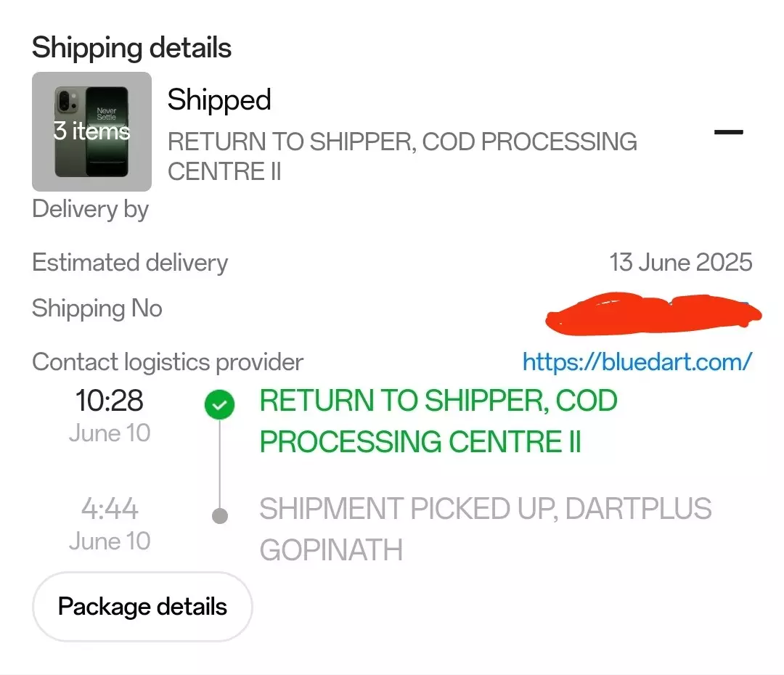Image resolution: width=784 pixels, height=675 pixels.
Task: Tap the 3 items product thumbnail
Action: coord(92,131)
